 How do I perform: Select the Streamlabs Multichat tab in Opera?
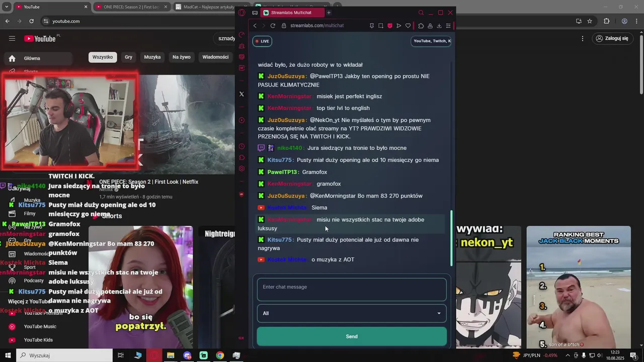pyautogui.click(x=292, y=13)
